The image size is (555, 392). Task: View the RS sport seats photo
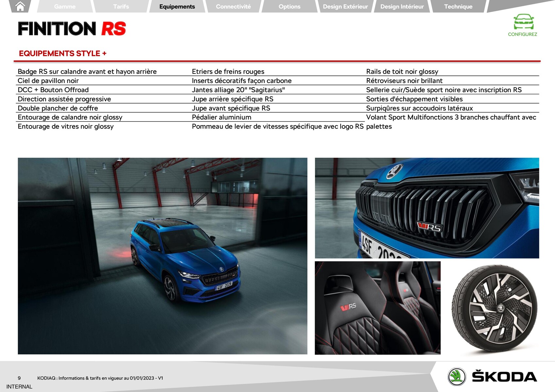(x=378, y=308)
